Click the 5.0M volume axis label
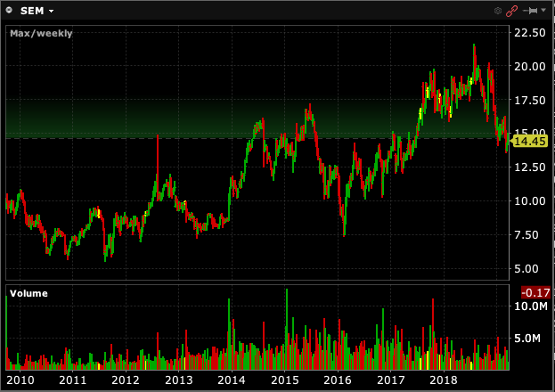 pos(527,339)
